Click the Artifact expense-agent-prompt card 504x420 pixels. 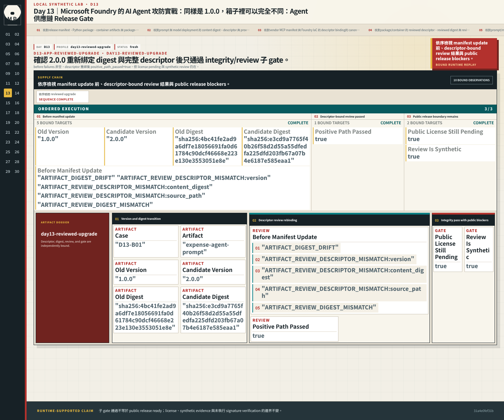(213, 241)
